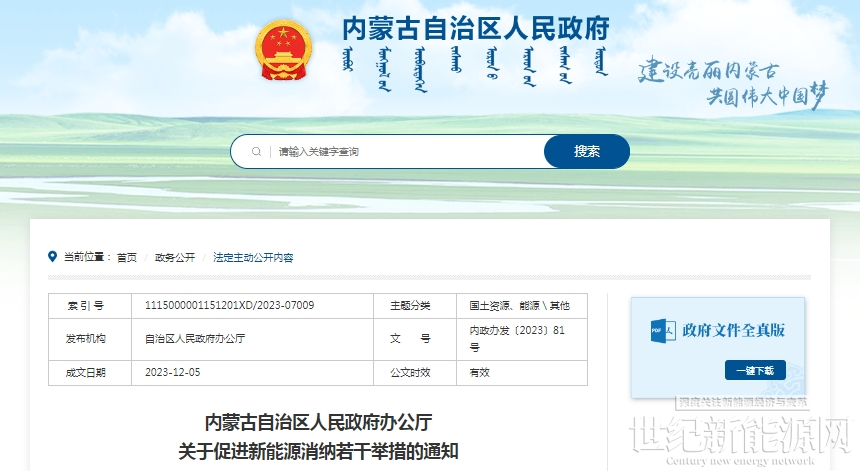The width and height of the screenshot is (860, 471).
Task: Click title line 内蒙古自治区人民政府办公厅
Action: (318, 423)
